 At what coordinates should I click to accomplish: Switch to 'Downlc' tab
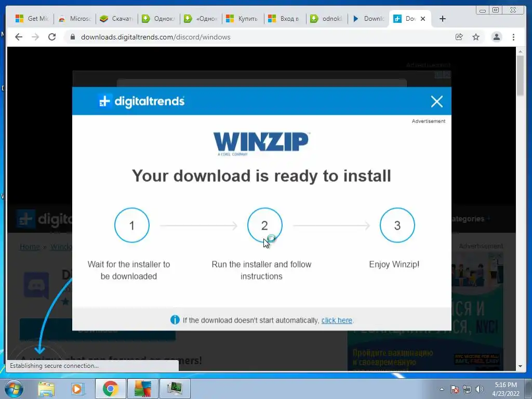[x=369, y=19]
